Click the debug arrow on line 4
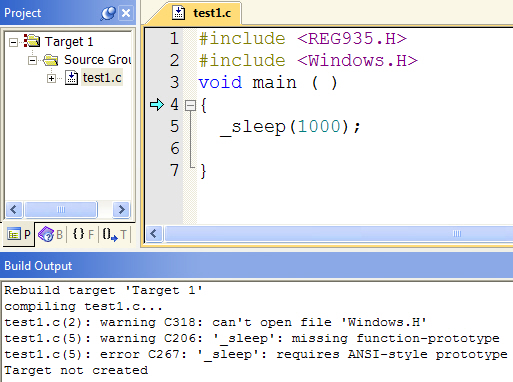Screen dimensions: 513x382 [157, 105]
